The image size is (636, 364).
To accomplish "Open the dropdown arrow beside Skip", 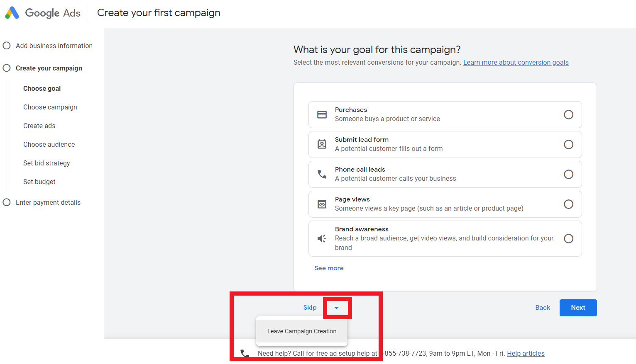I will [x=337, y=308].
